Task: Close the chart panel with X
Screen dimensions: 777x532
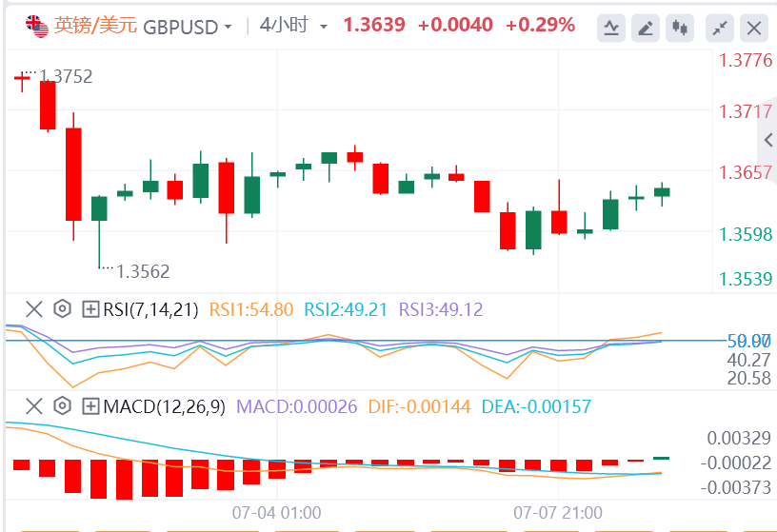Action: 754,28
